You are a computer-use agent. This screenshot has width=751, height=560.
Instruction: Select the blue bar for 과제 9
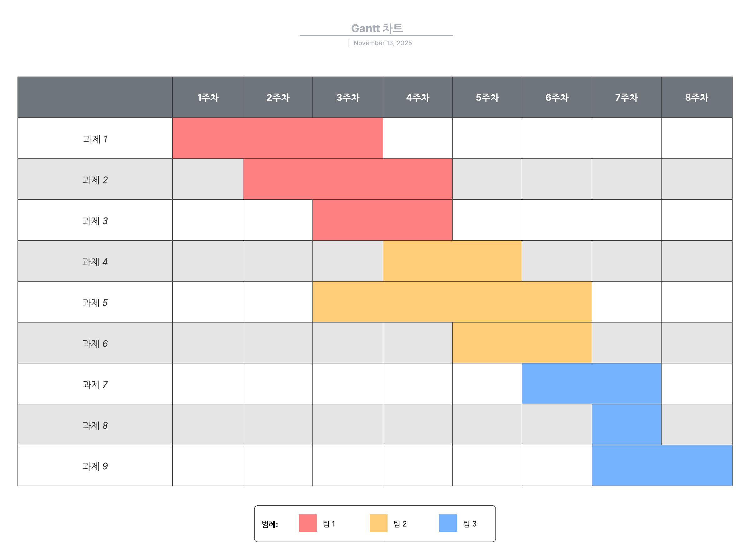[662, 465]
